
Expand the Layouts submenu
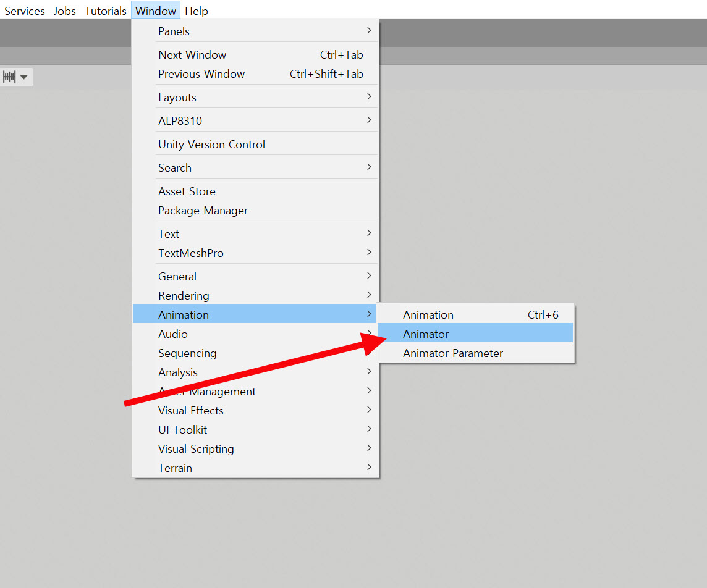point(255,98)
